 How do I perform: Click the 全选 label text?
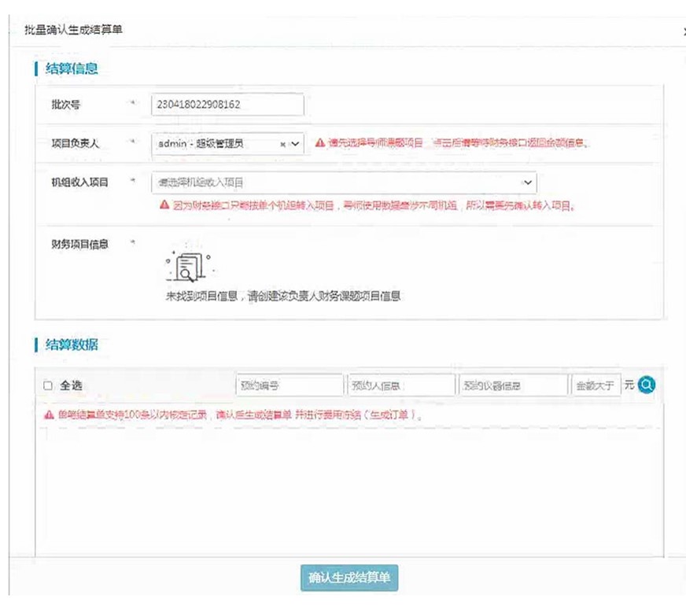(x=71, y=385)
